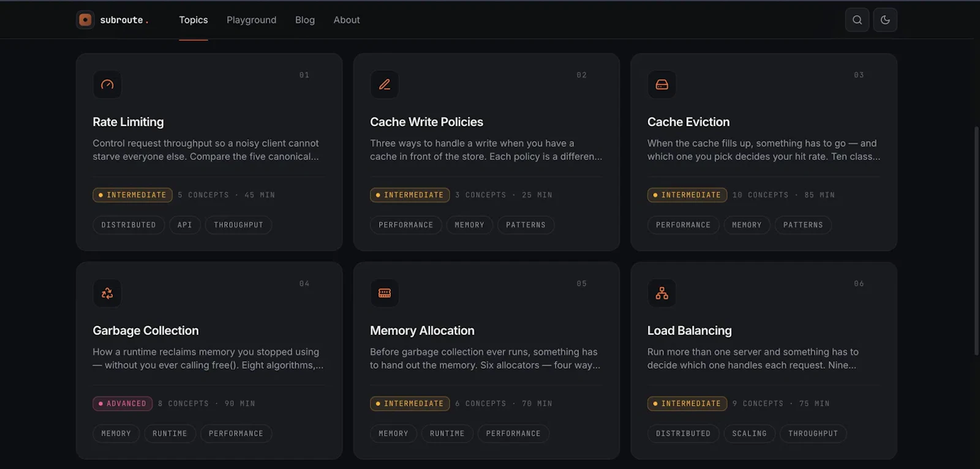The height and width of the screenshot is (469, 980).
Task: Open the About page
Action: click(x=347, y=20)
